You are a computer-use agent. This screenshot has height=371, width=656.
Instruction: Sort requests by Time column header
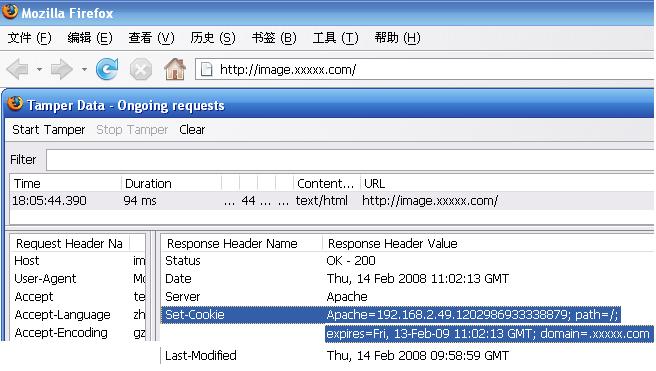click(66, 184)
